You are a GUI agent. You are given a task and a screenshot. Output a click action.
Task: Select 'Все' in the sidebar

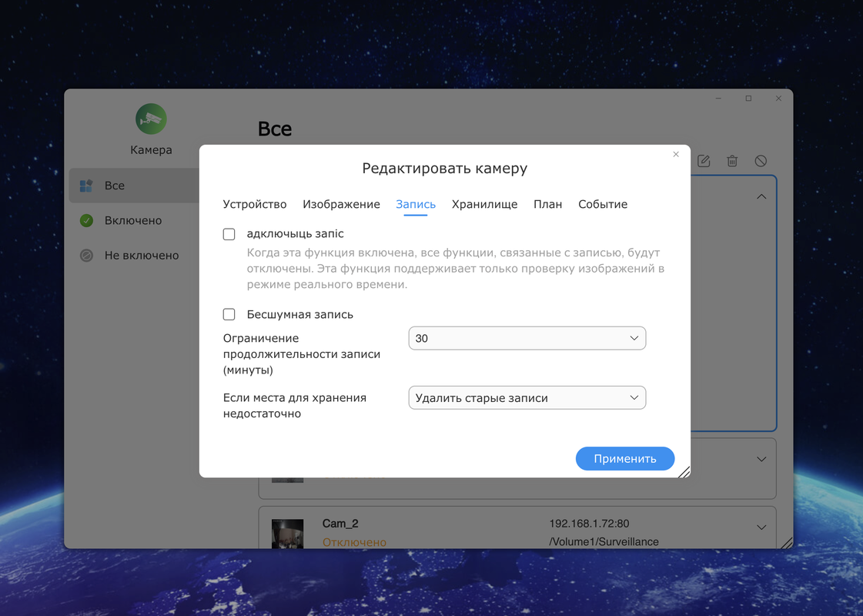pos(115,186)
